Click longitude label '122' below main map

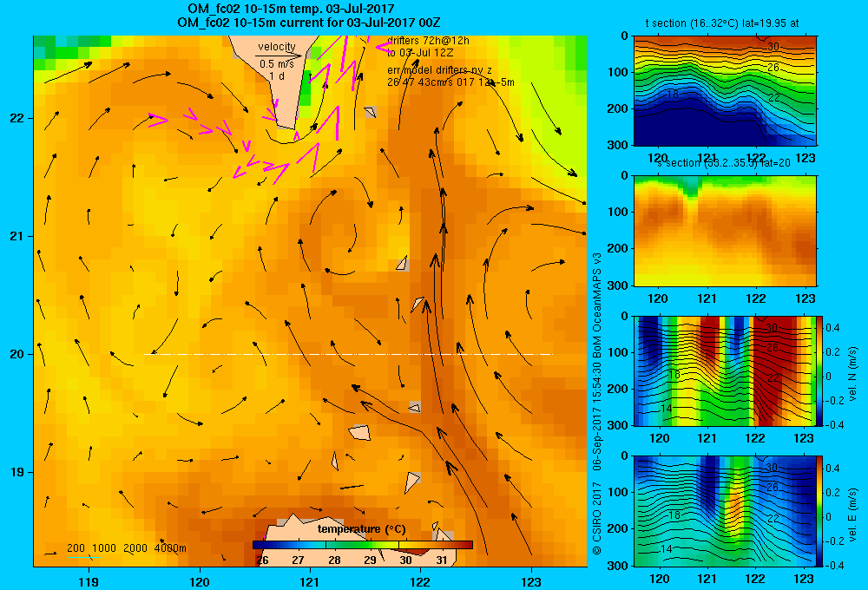(x=420, y=581)
